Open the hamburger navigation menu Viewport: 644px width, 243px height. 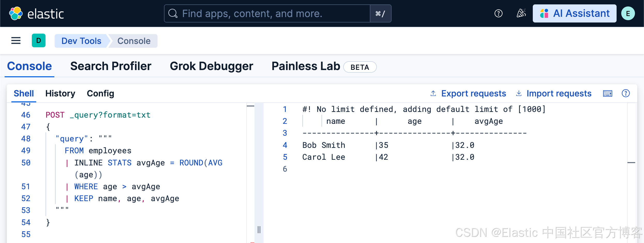[x=16, y=41]
